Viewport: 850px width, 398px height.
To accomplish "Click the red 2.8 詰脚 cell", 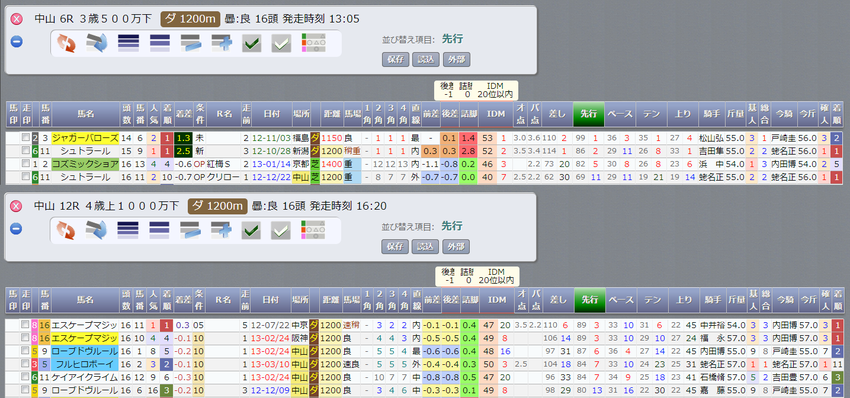I will coord(469,151).
